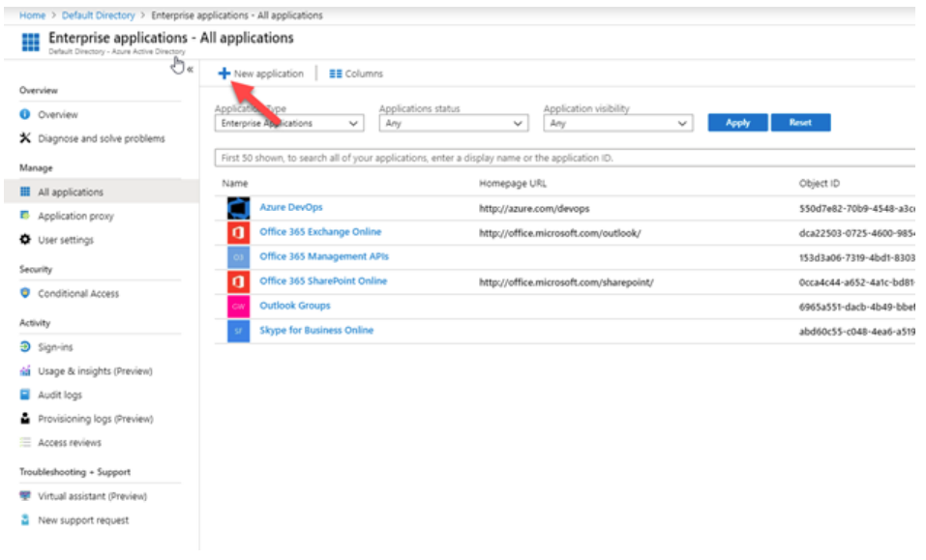The image size is (926, 560).
Task: Click the Provisioning logs person icon
Action: click(x=25, y=419)
